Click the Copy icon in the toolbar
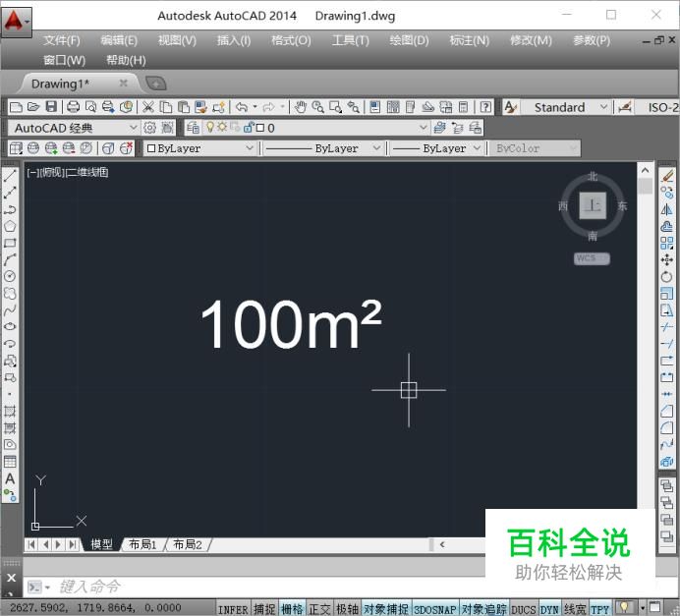This screenshot has height=616, width=680. point(166,107)
